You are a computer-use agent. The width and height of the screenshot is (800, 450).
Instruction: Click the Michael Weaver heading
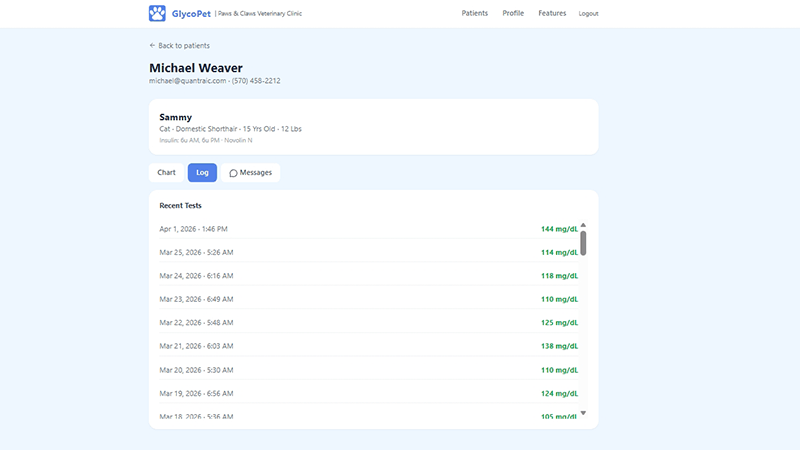coord(196,68)
